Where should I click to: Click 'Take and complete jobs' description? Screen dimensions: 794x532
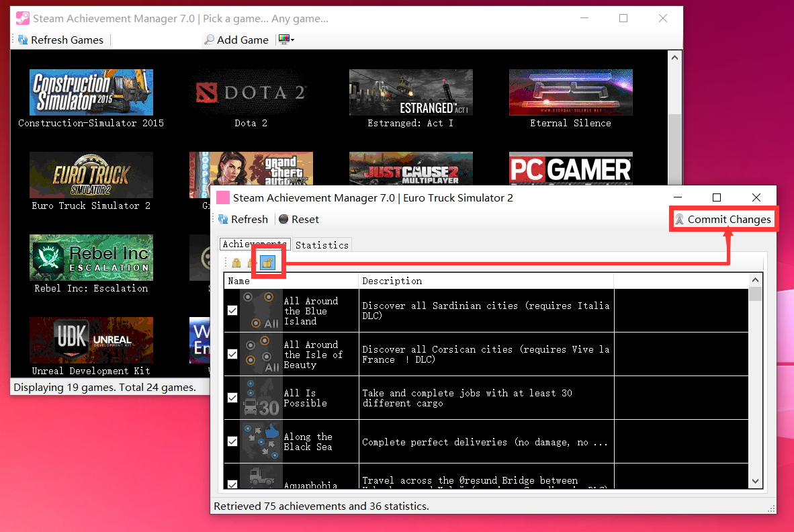coord(467,398)
